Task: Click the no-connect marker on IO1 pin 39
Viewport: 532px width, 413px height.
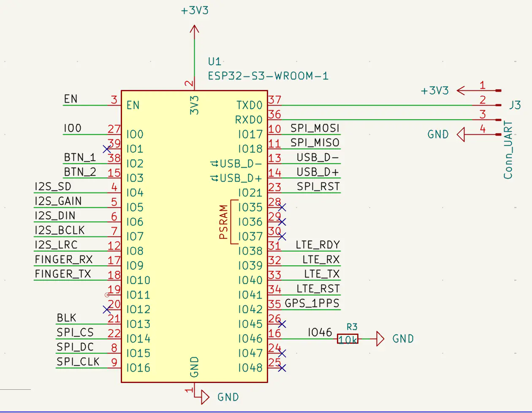Action: (x=107, y=149)
